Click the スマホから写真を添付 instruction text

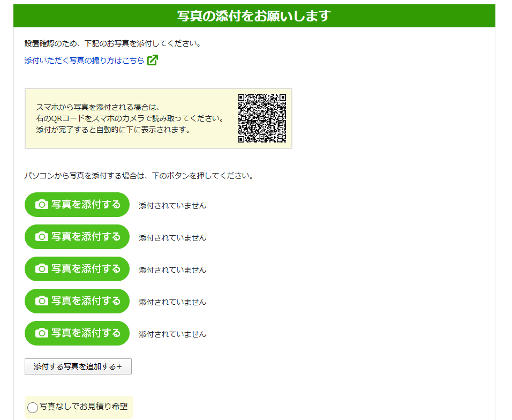tap(130, 118)
